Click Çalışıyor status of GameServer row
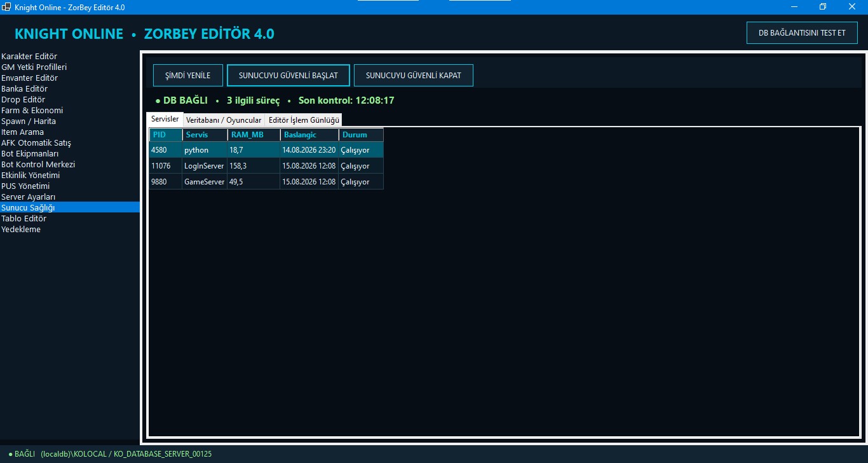 [361, 182]
